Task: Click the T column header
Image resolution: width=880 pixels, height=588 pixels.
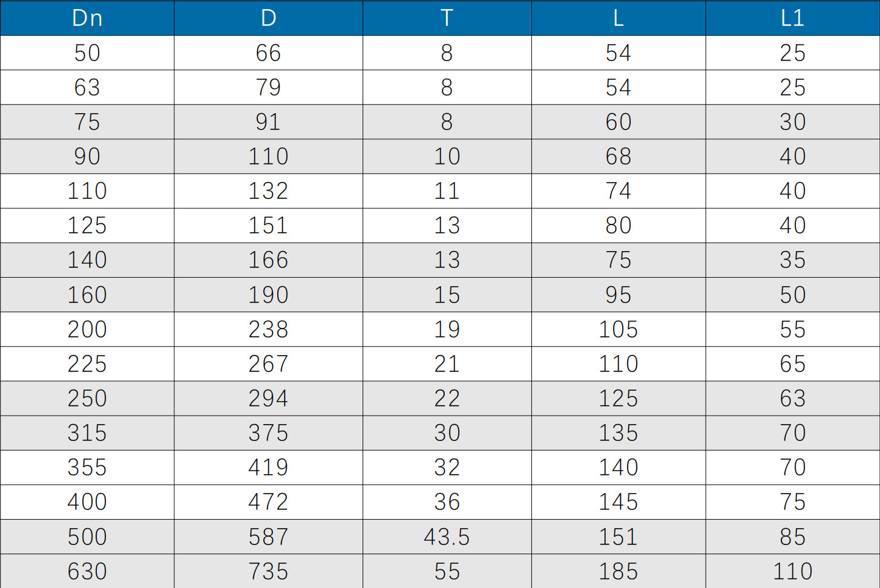Action: coord(447,18)
